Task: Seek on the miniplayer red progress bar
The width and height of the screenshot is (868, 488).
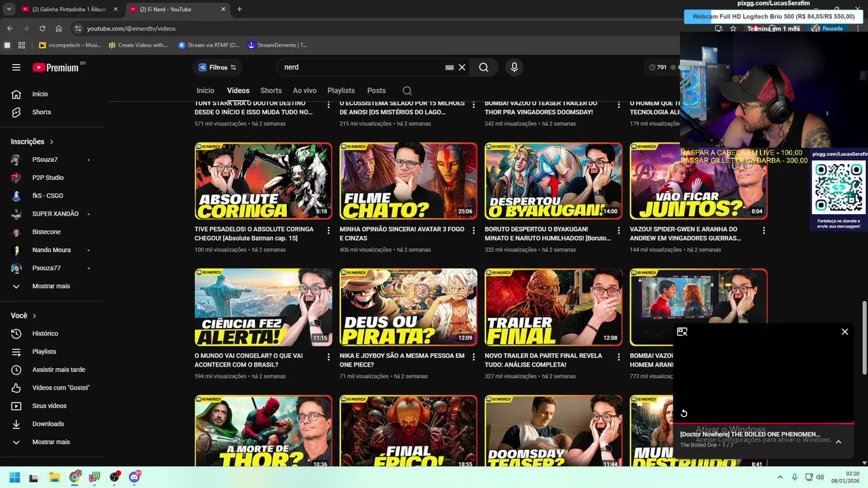Action: point(764,424)
